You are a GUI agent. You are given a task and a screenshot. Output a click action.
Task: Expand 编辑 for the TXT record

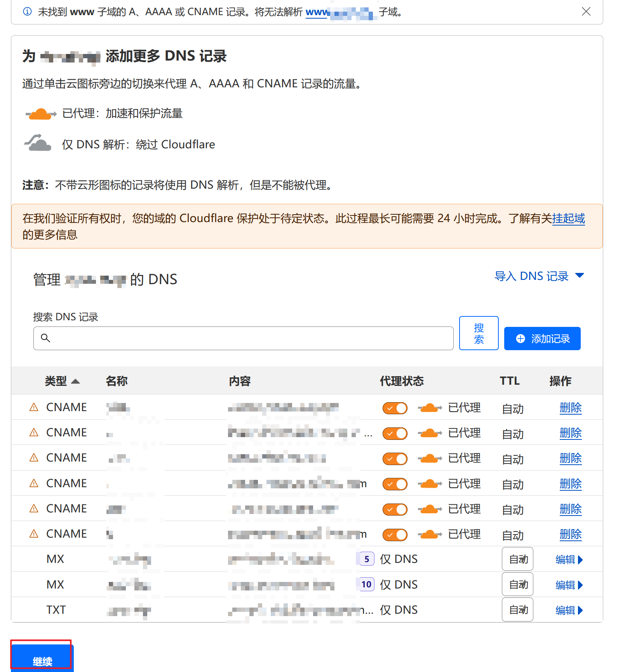pyautogui.click(x=569, y=610)
